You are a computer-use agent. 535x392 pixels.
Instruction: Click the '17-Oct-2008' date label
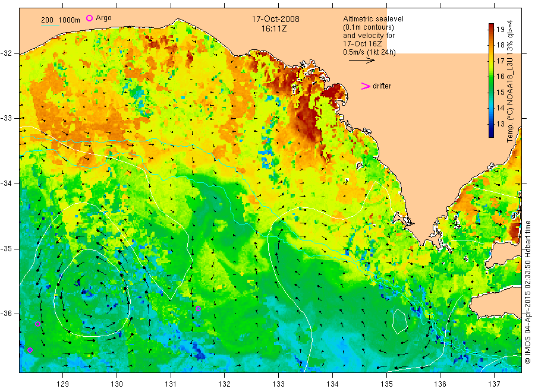(276, 19)
